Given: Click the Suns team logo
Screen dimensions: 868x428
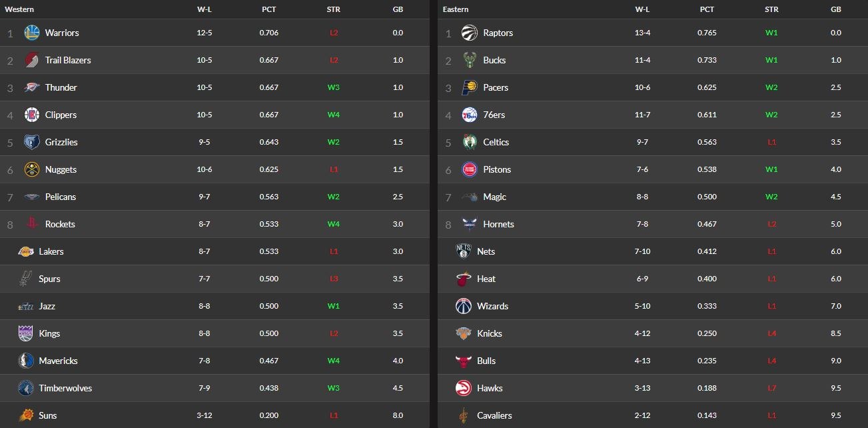Looking at the screenshot, I should (26, 415).
